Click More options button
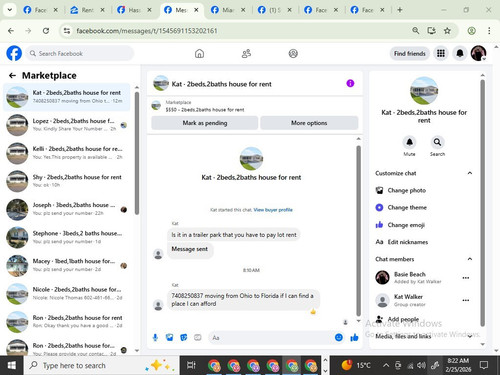 point(309,123)
